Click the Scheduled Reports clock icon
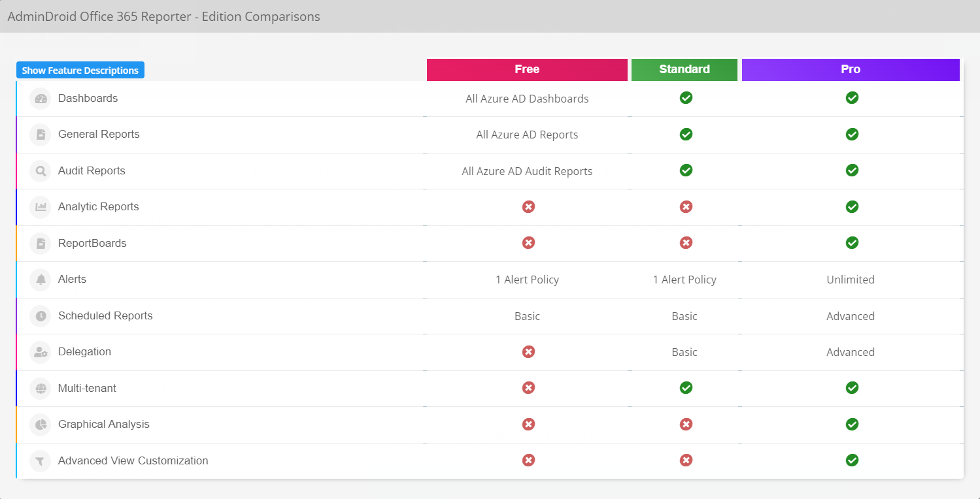 (41, 316)
